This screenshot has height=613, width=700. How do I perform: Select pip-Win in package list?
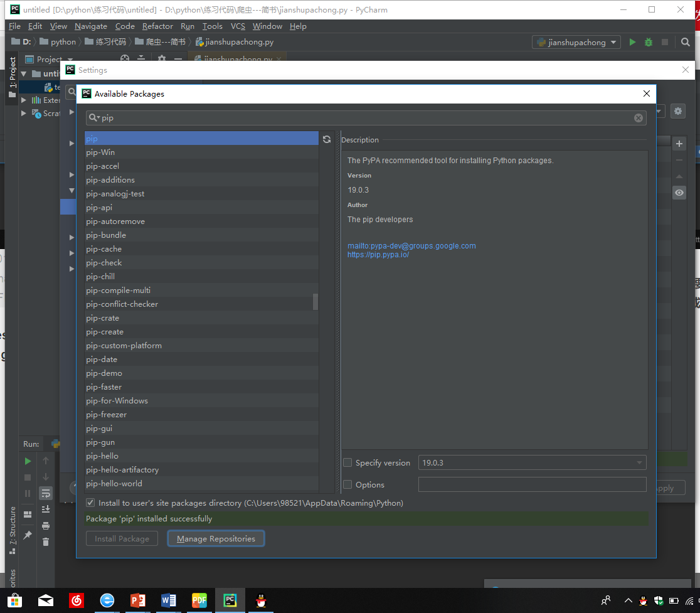201,152
